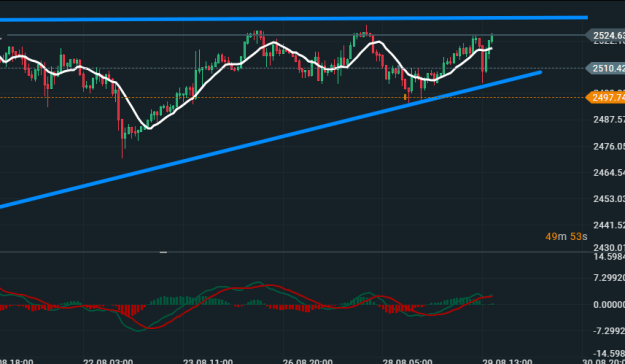Click the 2430.01 price axis value
Screen dimensions: 625x364
pyautogui.click(x=609, y=248)
